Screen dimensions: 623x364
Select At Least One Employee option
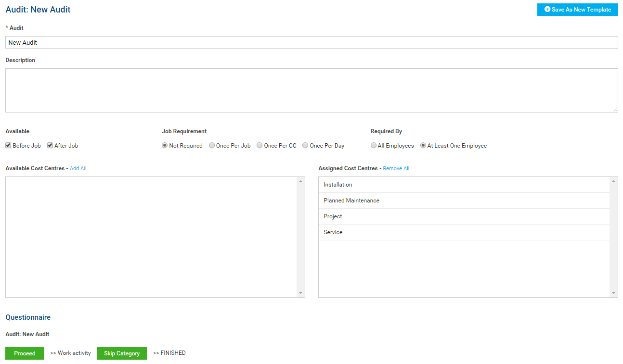tap(423, 145)
